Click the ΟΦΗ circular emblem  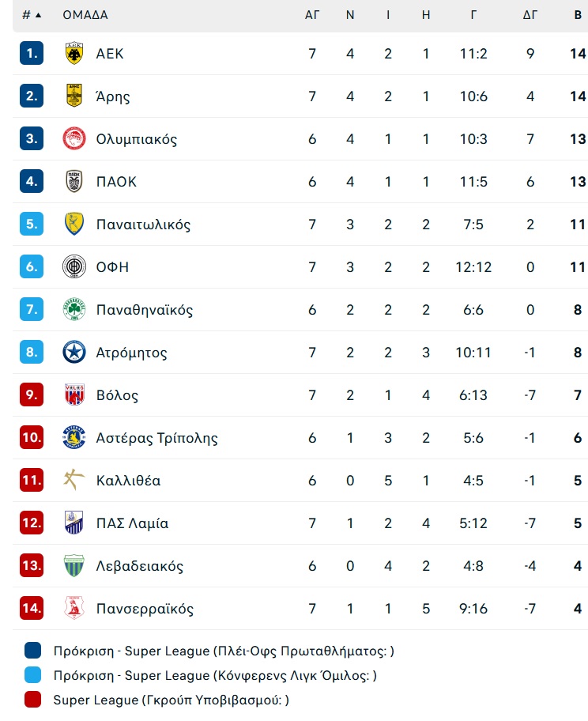tap(74, 266)
